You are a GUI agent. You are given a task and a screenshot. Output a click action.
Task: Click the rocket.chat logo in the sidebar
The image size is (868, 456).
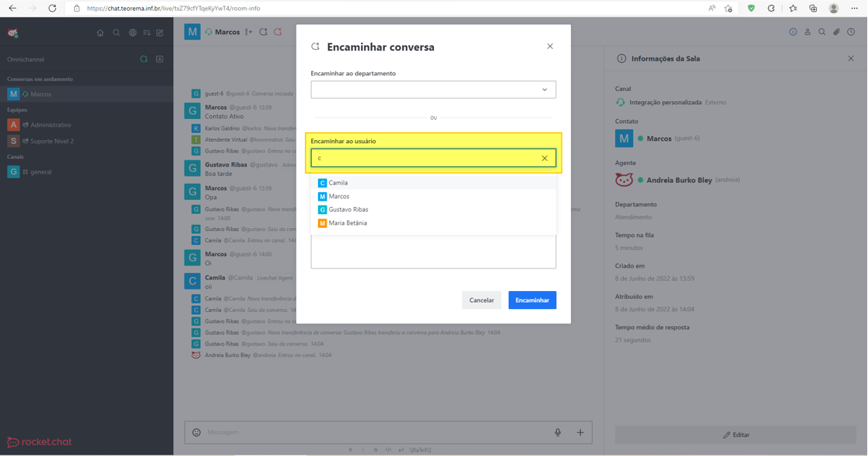point(40,442)
